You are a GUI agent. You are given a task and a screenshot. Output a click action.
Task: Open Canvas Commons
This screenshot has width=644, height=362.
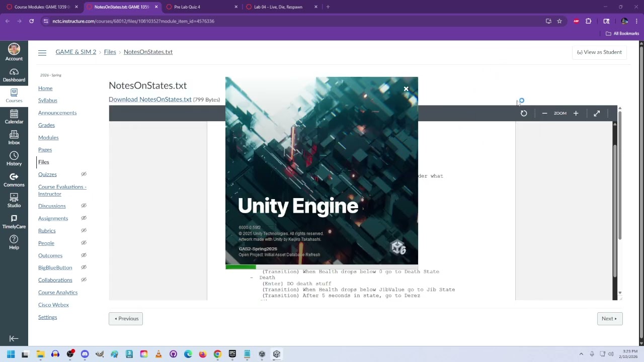pos(14,180)
